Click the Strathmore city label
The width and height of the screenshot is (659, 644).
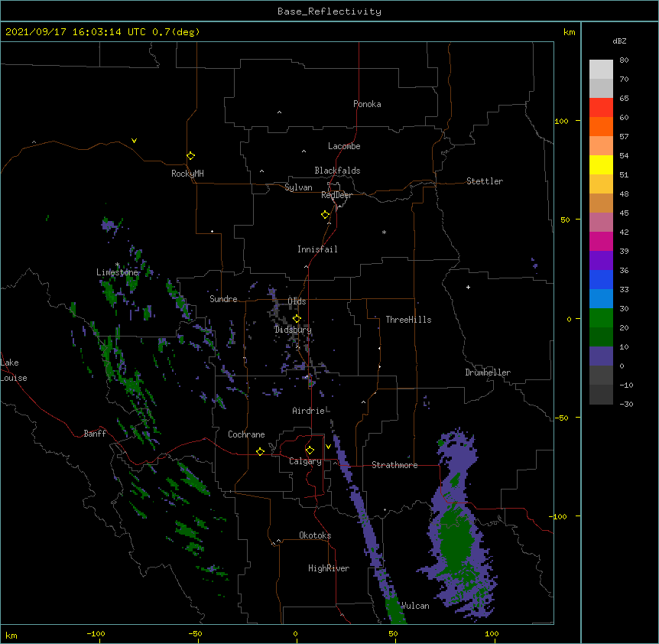pyautogui.click(x=394, y=465)
